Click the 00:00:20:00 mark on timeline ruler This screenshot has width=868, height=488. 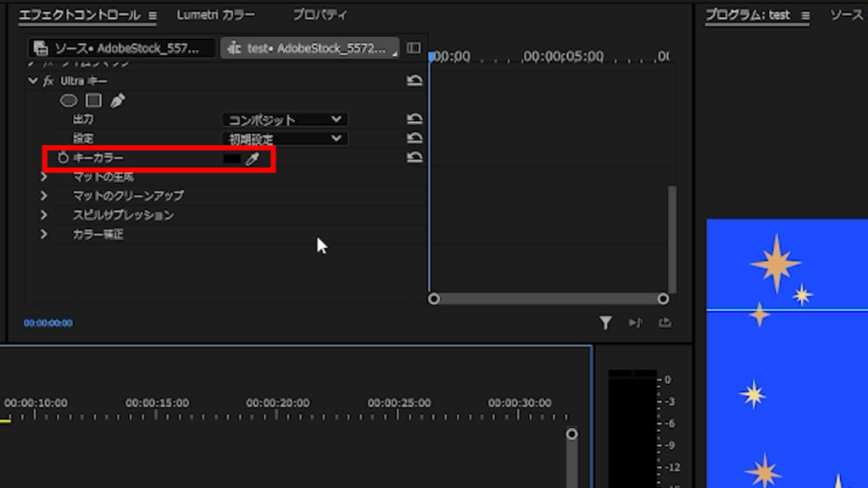(x=278, y=402)
